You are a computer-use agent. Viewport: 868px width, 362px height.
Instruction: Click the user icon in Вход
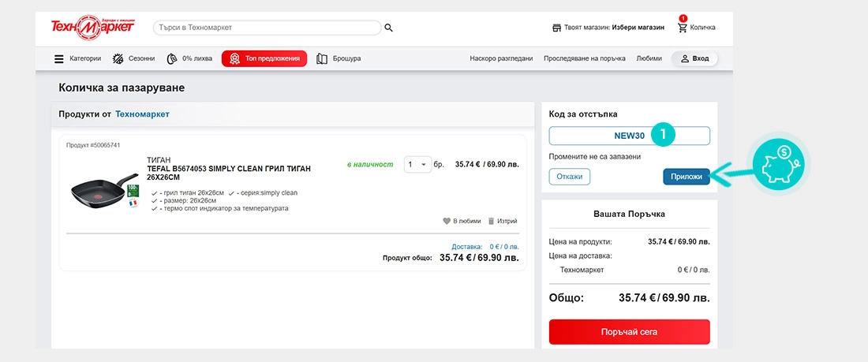click(685, 58)
